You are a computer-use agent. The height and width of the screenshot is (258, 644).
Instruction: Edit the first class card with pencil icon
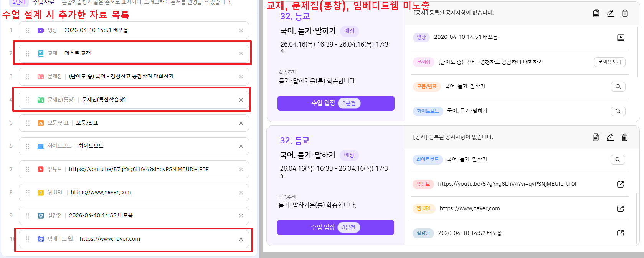click(610, 13)
